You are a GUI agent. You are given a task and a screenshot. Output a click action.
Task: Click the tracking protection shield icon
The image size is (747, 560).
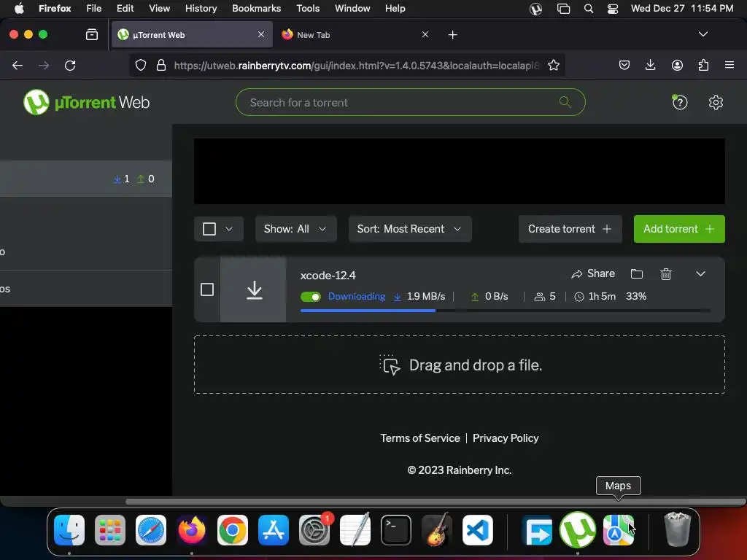coord(141,65)
